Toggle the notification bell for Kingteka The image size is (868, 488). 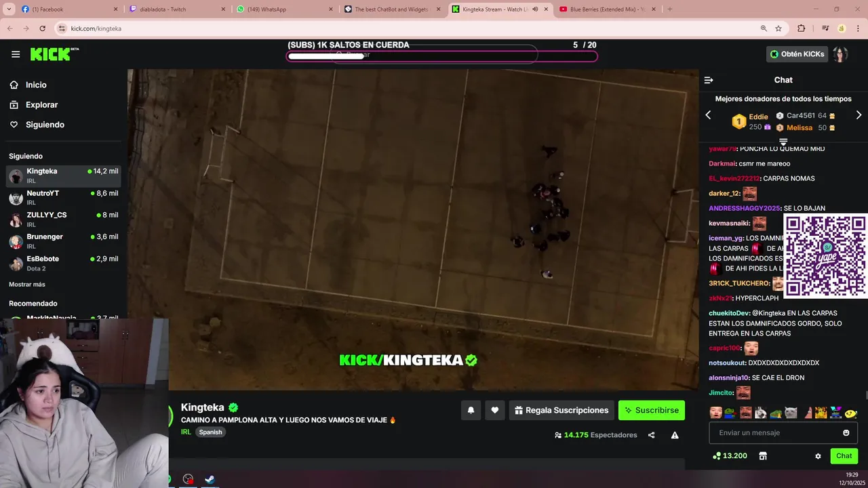click(x=471, y=410)
